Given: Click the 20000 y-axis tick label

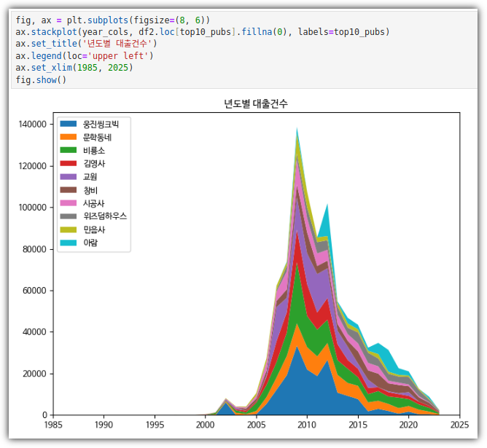Looking at the screenshot, I should 34,374.
